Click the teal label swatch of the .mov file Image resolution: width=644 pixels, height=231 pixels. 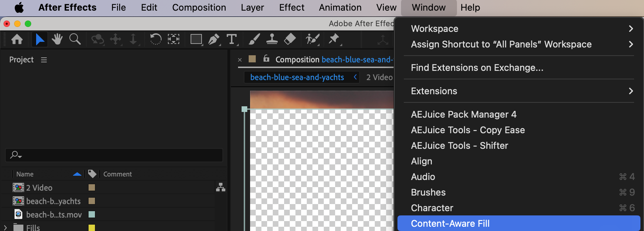92,214
